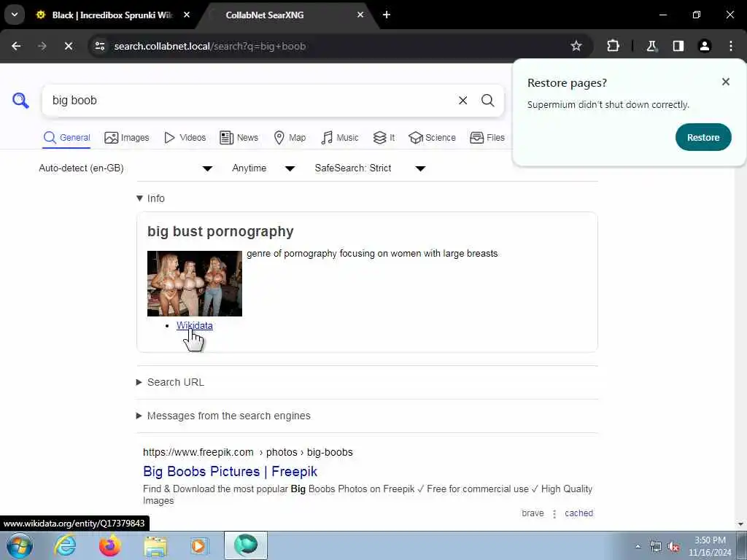Open the result options three-dot icon
Viewport: 747px width, 560px height.
(554, 514)
